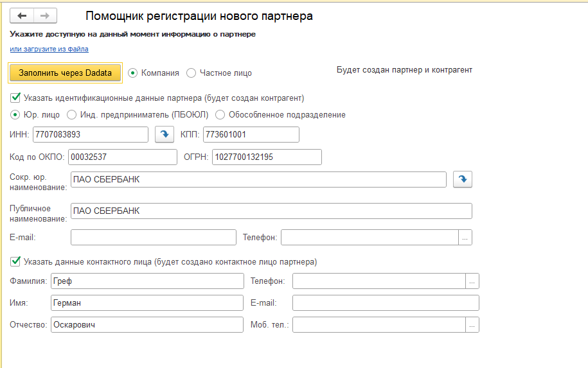Click the Имя field containing Герман
Image resolution: width=588 pixels, height=368 pixels.
[147, 302]
